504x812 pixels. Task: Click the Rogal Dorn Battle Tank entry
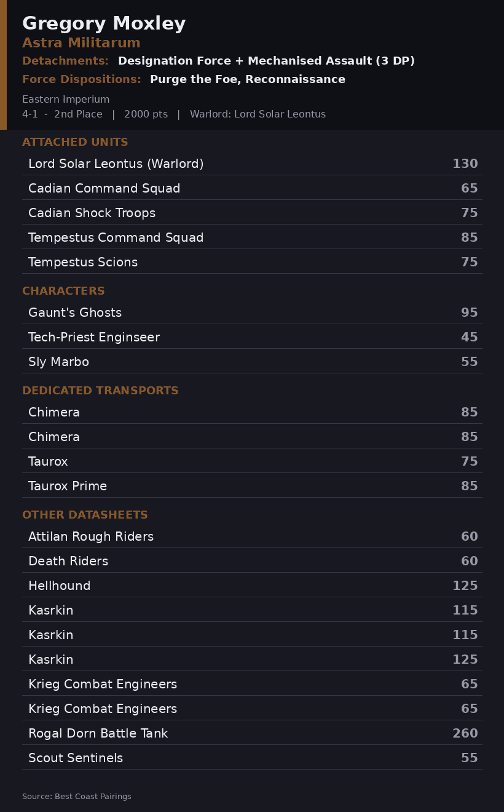coord(252,733)
